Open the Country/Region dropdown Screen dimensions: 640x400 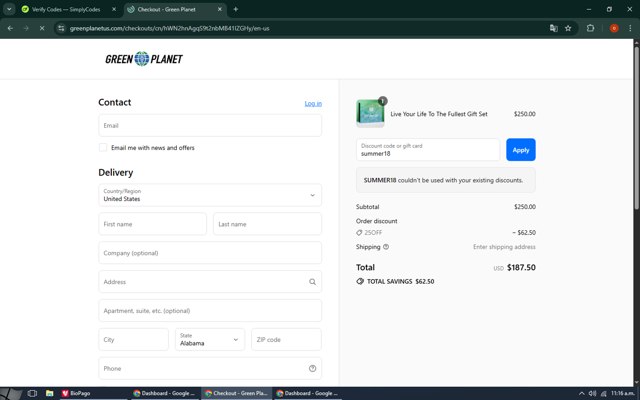[210, 195]
